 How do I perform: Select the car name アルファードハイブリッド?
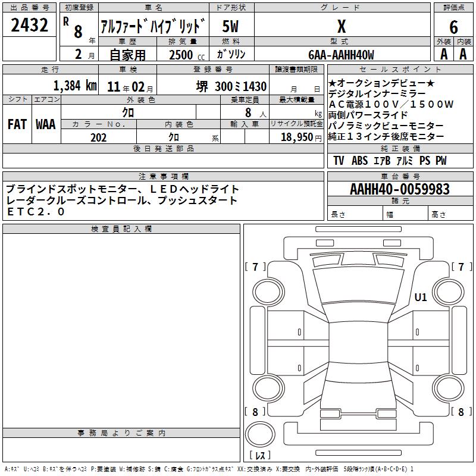click(153, 26)
